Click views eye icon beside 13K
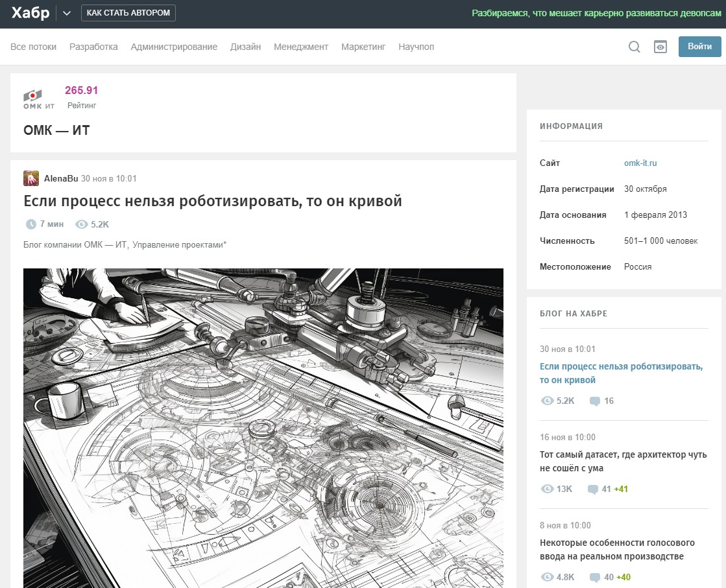The height and width of the screenshot is (588, 726). (x=548, y=489)
